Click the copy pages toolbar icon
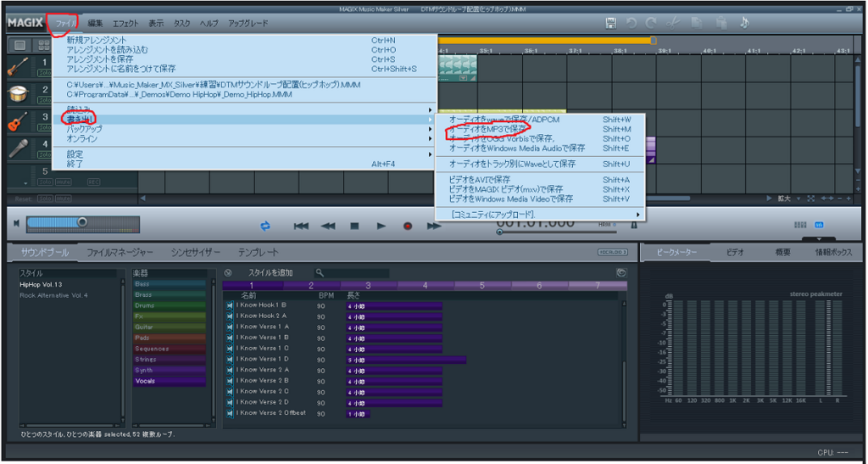868x464 pixels. pos(697,23)
